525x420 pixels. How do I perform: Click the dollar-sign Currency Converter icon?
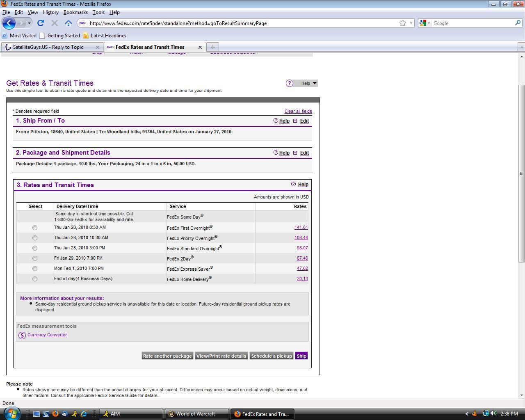(x=22, y=335)
